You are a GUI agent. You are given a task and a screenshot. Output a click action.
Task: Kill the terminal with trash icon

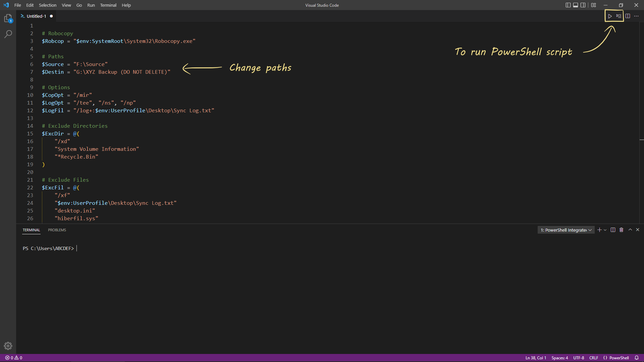(621, 230)
